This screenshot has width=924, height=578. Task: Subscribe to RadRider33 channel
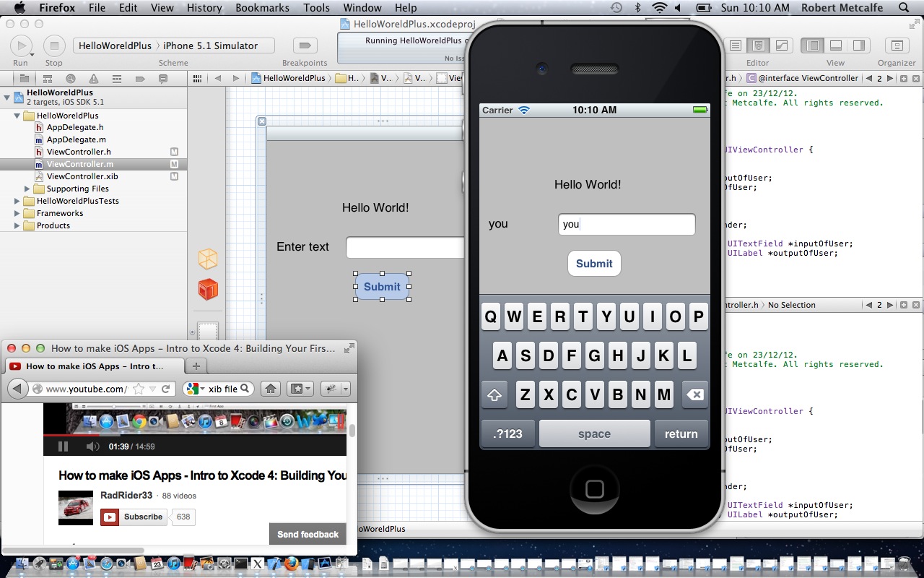tap(134, 517)
